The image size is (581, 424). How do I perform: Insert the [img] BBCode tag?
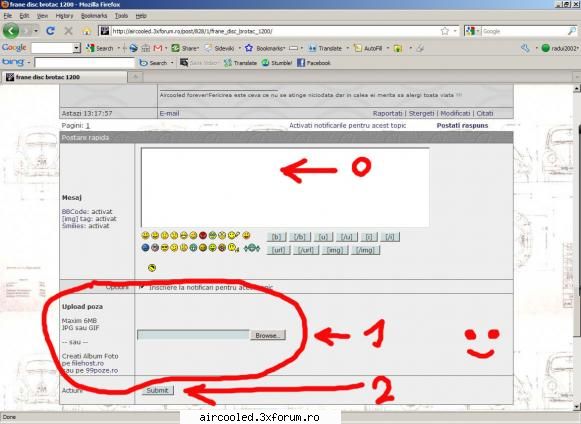click(x=335, y=250)
